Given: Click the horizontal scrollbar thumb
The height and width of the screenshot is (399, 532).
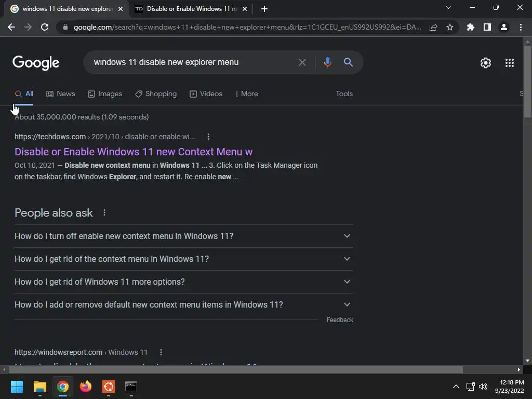Looking at the screenshot, I should [x=235, y=369].
